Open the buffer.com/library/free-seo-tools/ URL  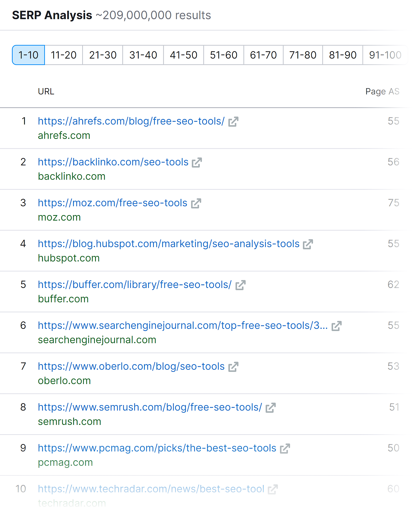click(135, 285)
